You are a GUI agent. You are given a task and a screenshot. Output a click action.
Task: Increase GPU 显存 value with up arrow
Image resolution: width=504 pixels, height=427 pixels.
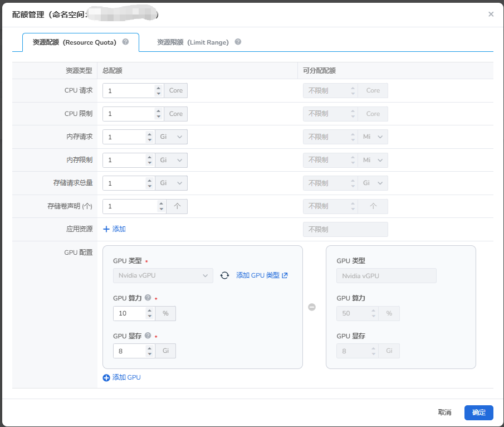tap(149, 348)
